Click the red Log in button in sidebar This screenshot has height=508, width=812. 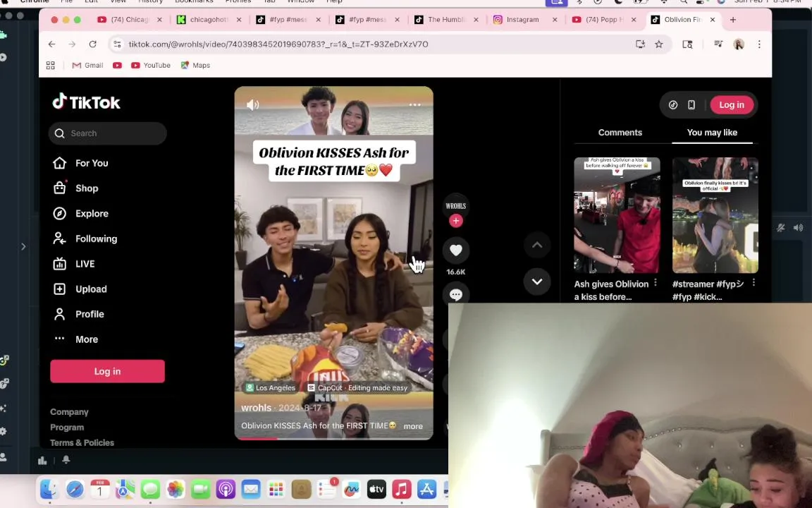108,371
